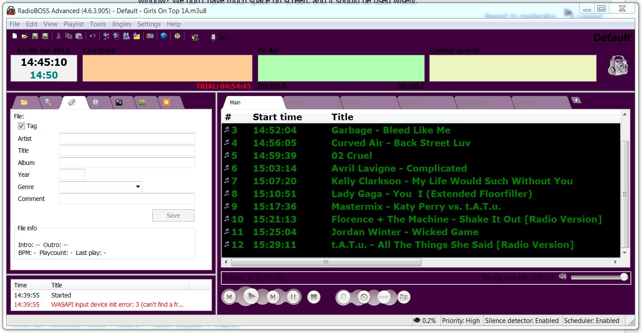644x333 pixels.
Task: Click the Save button in the tag editor
Action: pyautogui.click(x=173, y=215)
